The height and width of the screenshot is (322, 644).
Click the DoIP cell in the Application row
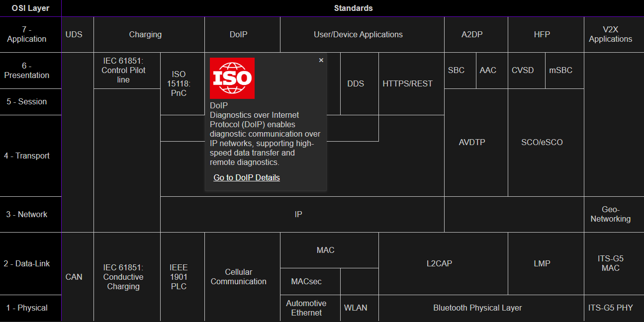(x=242, y=34)
